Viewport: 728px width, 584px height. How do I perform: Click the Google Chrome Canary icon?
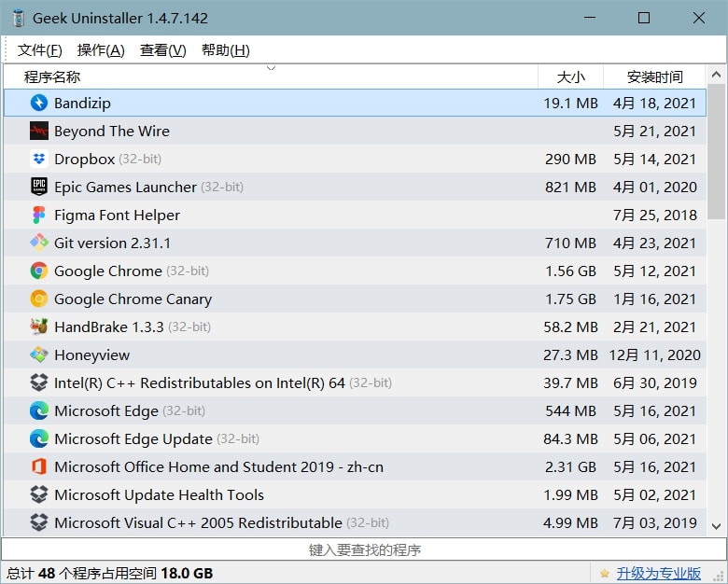[39, 299]
